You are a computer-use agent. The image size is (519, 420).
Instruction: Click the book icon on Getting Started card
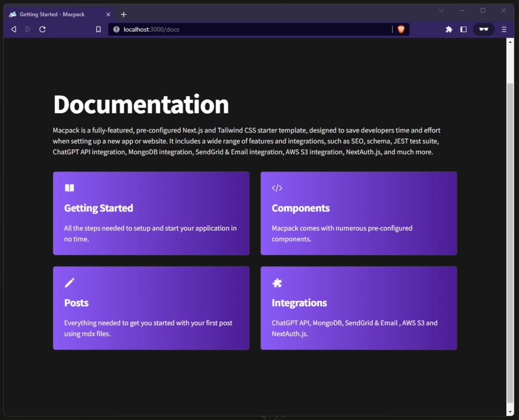[x=70, y=188]
